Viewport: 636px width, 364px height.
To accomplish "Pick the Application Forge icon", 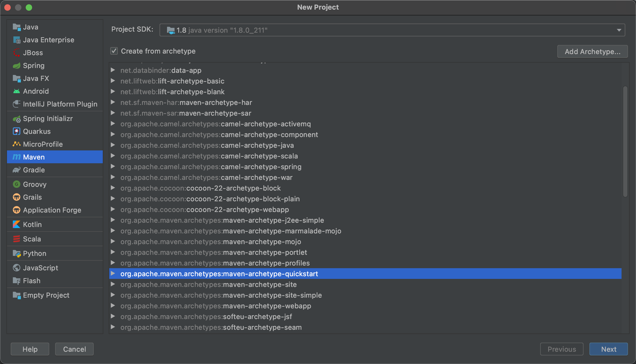I will pyautogui.click(x=17, y=210).
